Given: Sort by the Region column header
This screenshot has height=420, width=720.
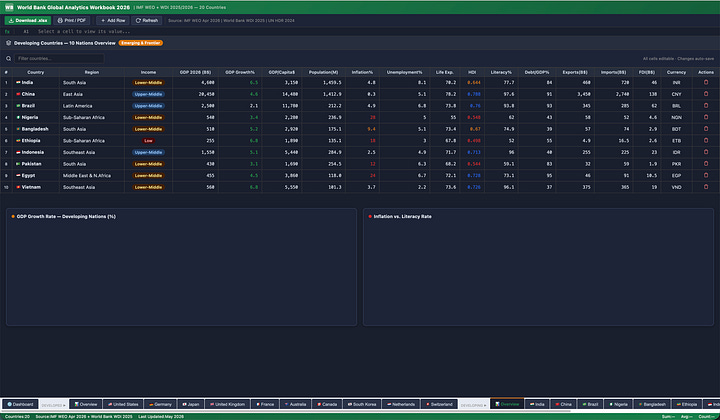Looking at the screenshot, I should 91,72.
